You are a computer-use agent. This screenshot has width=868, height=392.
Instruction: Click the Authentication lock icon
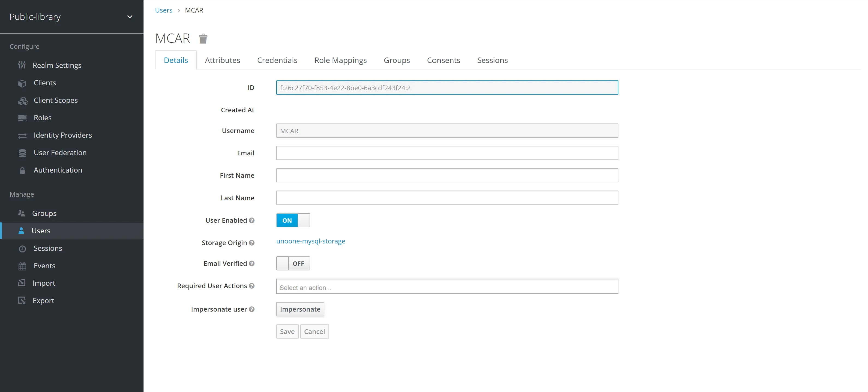22,170
